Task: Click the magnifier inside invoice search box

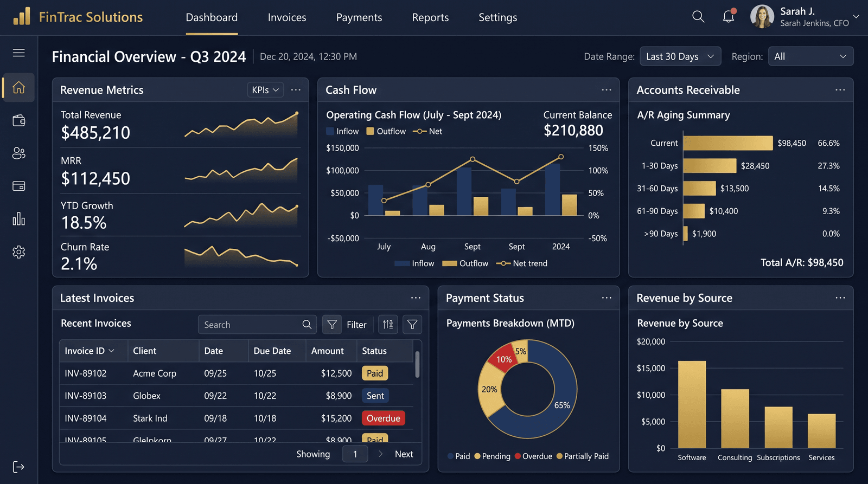Action: tap(307, 324)
